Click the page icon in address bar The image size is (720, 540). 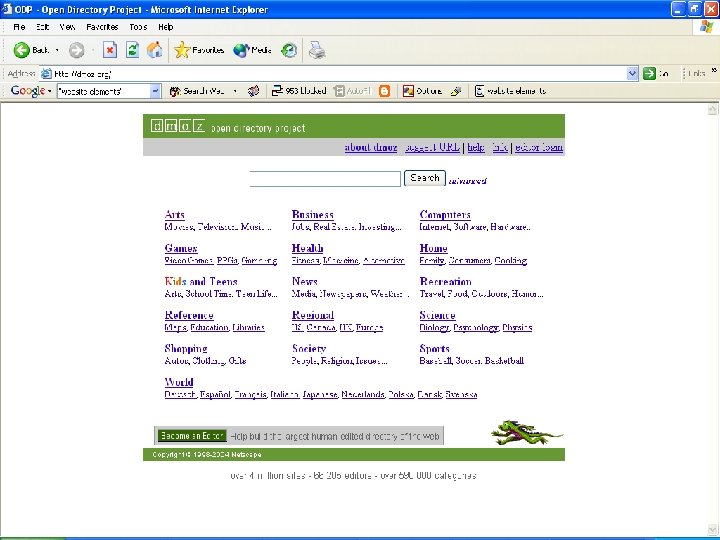click(46, 73)
